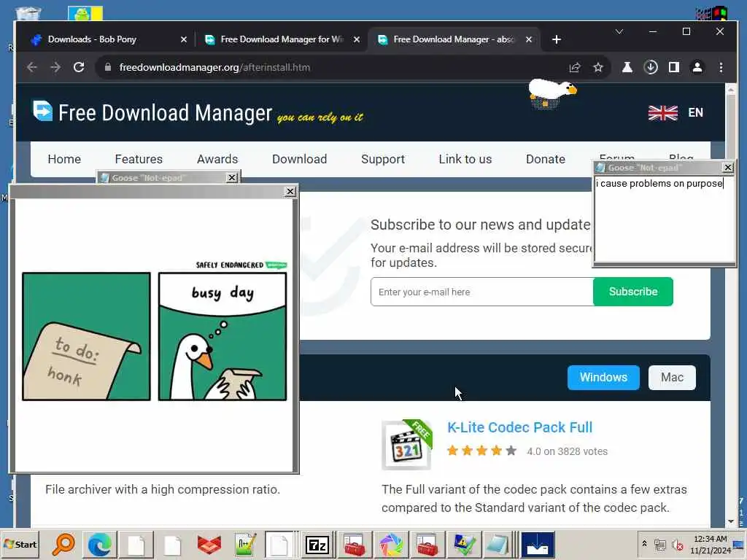747x560 pixels.
Task: Click the e-mail address input field
Action: 482,292
